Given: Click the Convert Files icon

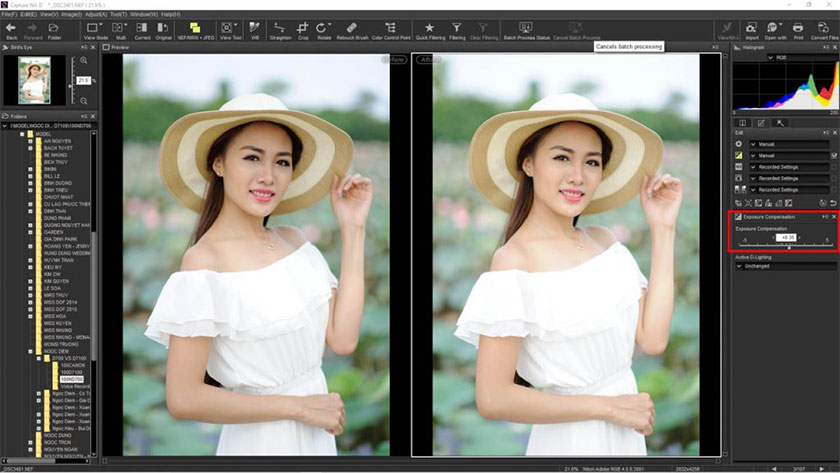Looking at the screenshot, I should point(823,28).
